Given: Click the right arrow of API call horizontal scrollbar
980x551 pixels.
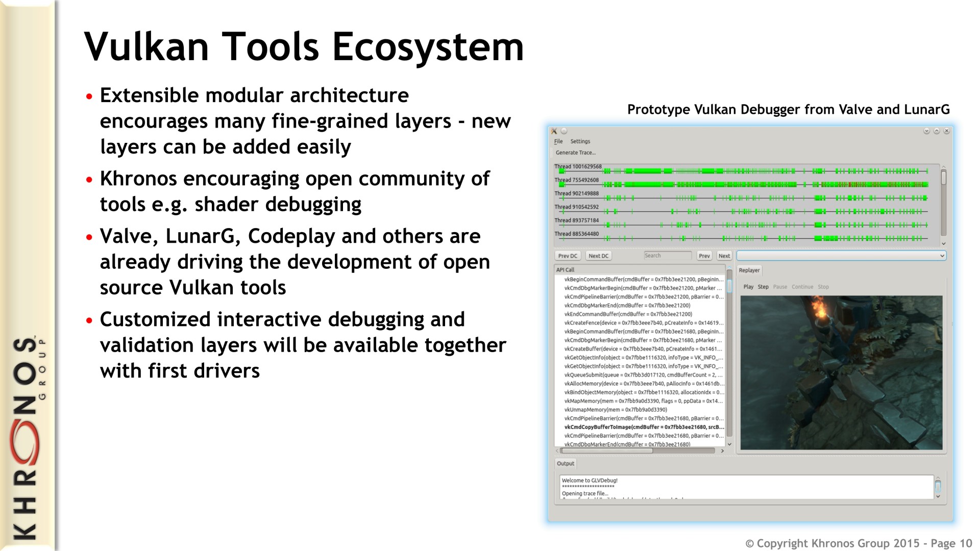Looking at the screenshot, I should [722, 451].
